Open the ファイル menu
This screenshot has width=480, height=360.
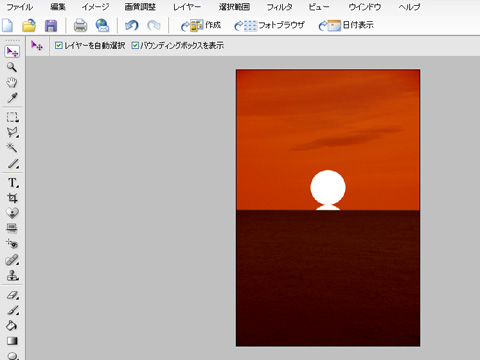[20, 7]
